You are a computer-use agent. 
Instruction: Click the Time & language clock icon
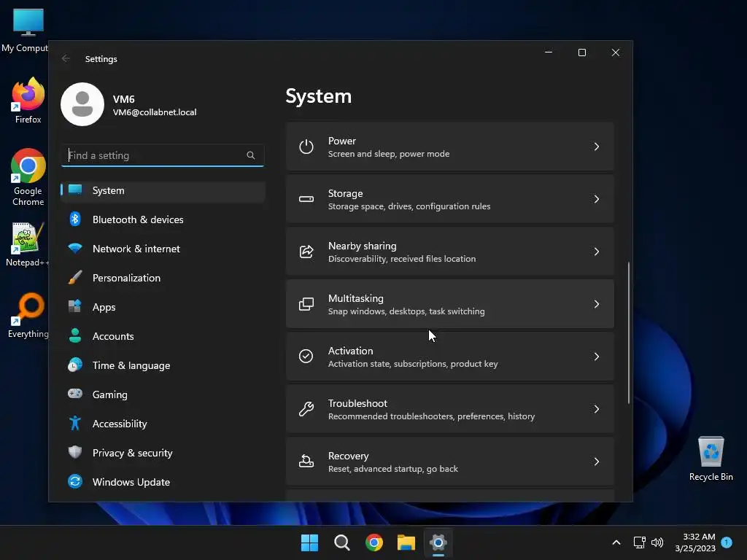75,365
